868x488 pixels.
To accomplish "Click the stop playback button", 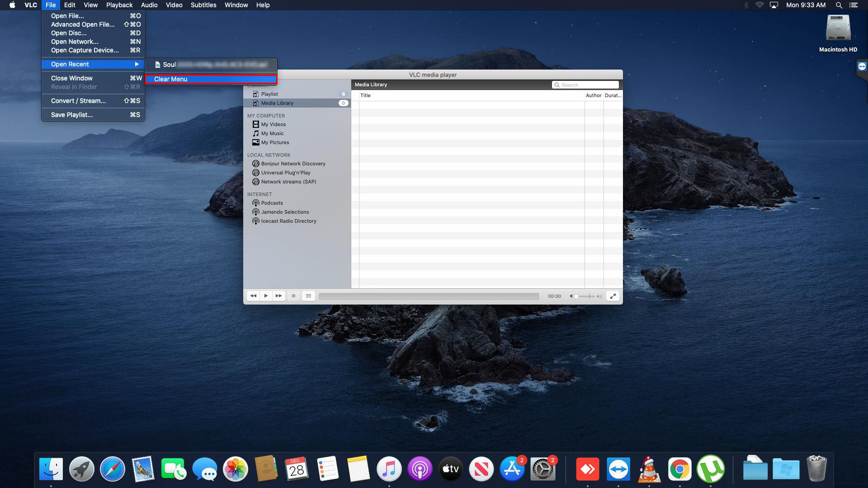I will 293,296.
